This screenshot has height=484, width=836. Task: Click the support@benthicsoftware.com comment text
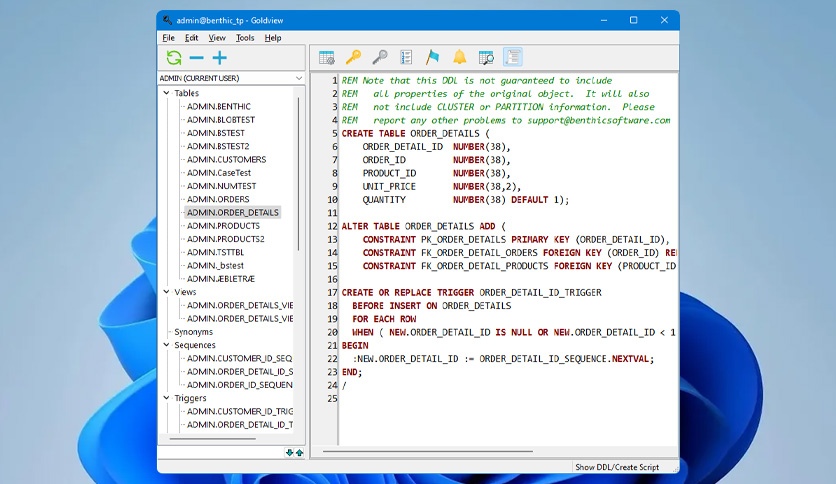(599, 120)
